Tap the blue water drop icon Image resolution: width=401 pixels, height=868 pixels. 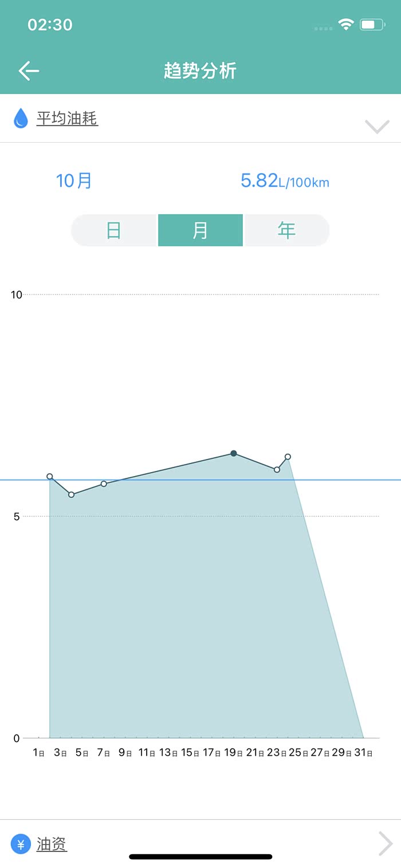[21, 118]
